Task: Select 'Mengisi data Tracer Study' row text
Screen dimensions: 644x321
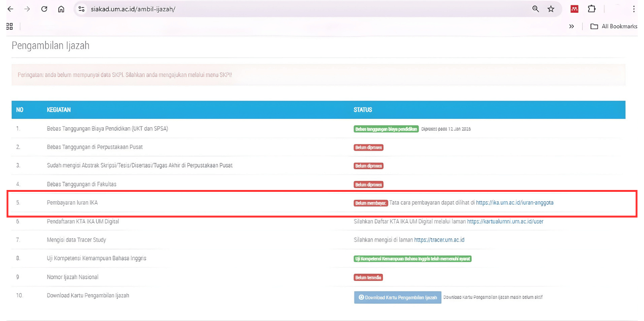Action: (x=76, y=240)
